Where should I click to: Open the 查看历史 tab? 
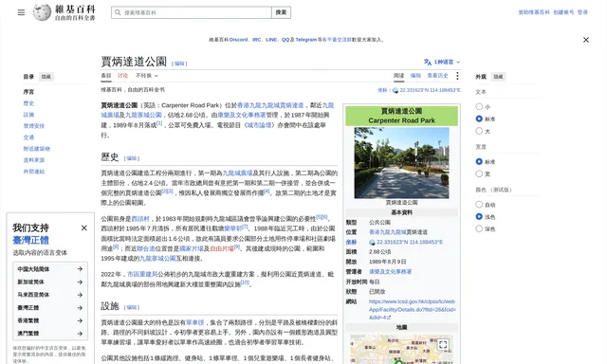437,76
